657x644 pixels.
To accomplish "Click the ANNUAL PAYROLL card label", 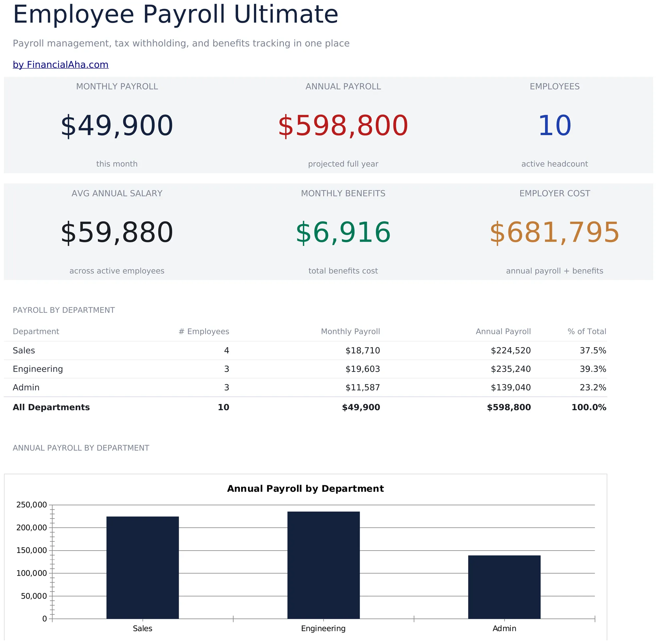I will tap(343, 86).
